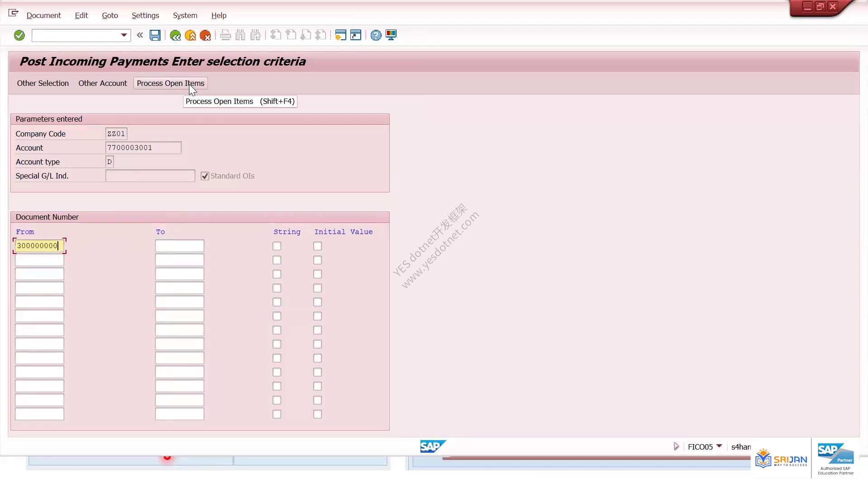Click the red Cancel icon
Image resolution: width=868 pixels, height=488 pixels.
(x=205, y=35)
